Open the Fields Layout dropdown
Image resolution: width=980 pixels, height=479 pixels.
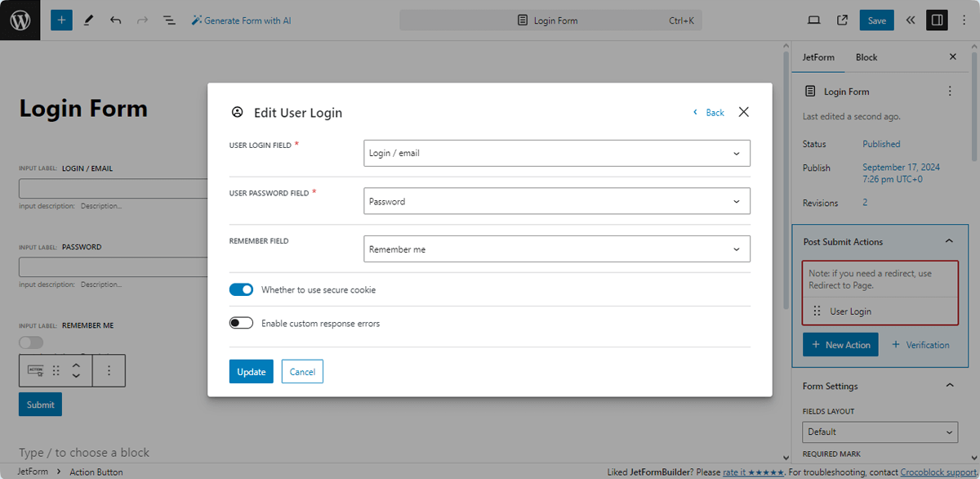click(880, 432)
